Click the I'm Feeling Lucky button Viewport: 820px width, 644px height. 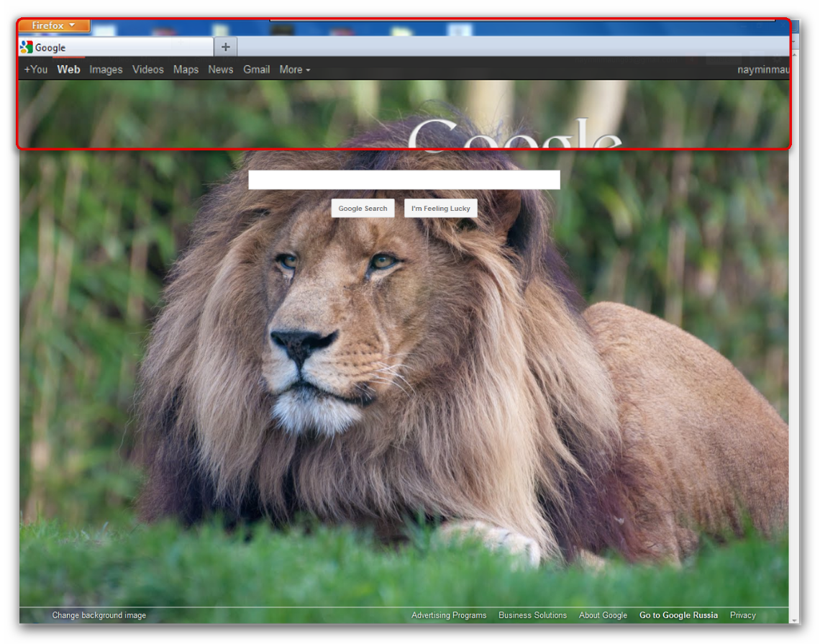coord(440,208)
